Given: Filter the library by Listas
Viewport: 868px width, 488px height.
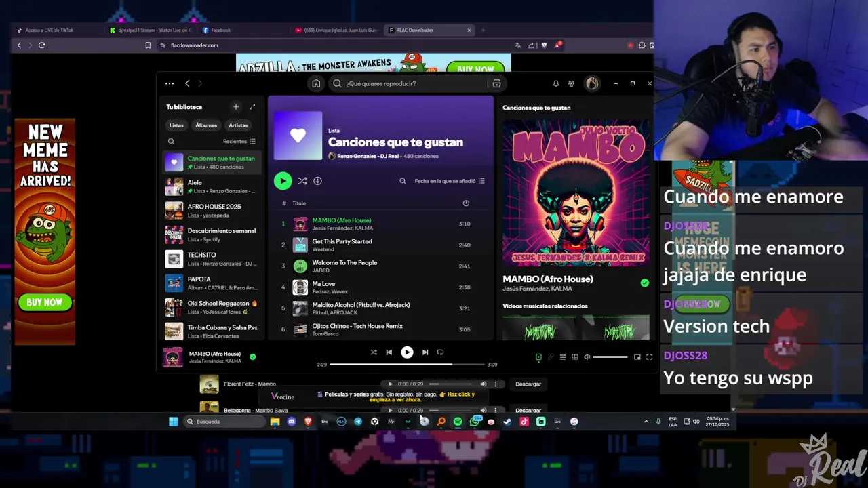Looking at the screenshot, I should (x=176, y=125).
